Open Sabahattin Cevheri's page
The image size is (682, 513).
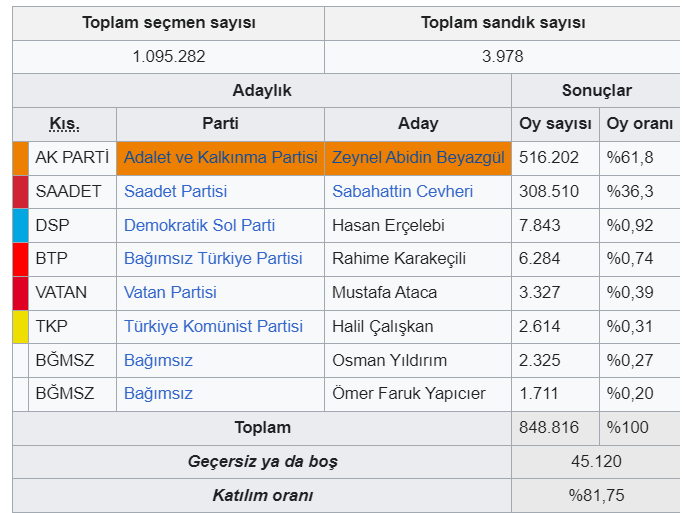(402, 191)
